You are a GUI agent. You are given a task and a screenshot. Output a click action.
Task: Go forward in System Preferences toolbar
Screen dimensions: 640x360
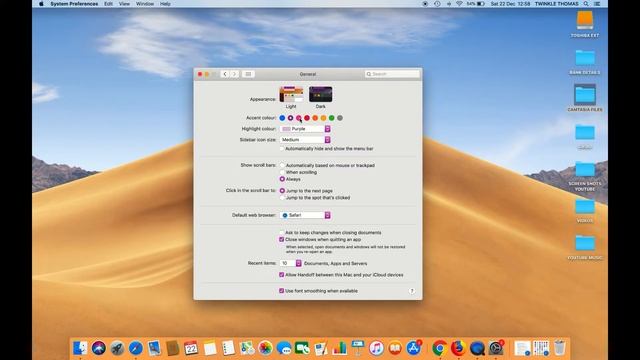tap(234, 74)
